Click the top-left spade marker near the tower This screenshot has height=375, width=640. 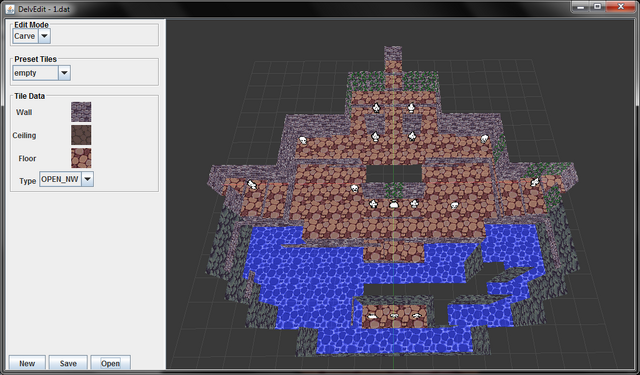pyautogui.click(x=376, y=108)
